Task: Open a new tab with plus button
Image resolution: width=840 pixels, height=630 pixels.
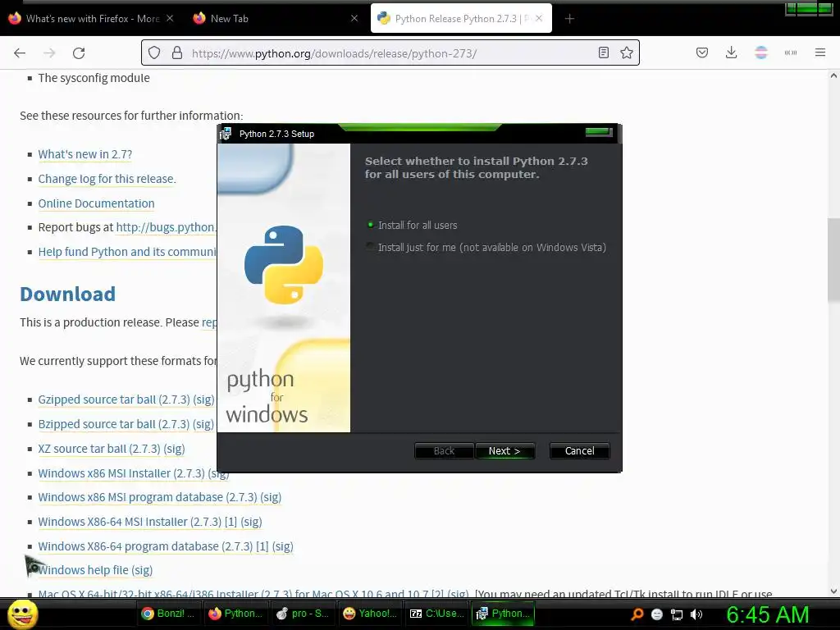Action: pyautogui.click(x=569, y=19)
